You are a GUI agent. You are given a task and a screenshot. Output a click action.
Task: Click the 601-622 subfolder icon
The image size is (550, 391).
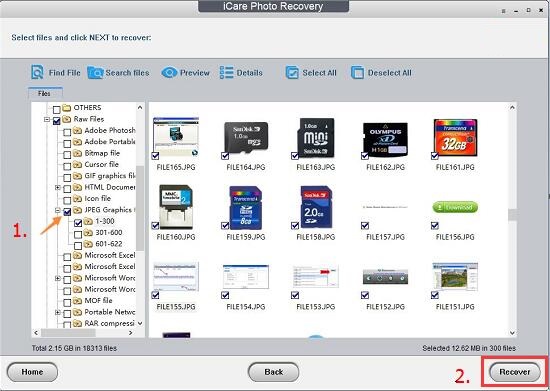pos(88,244)
